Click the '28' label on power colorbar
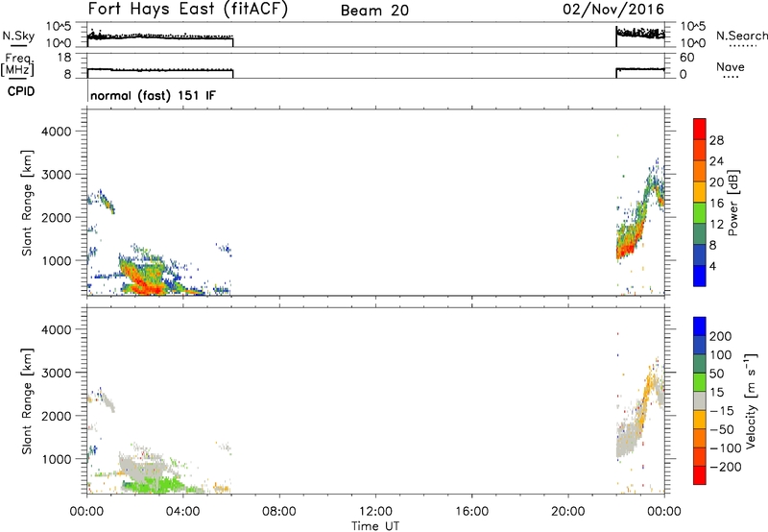The width and height of the screenshot is (768, 532). 716,140
